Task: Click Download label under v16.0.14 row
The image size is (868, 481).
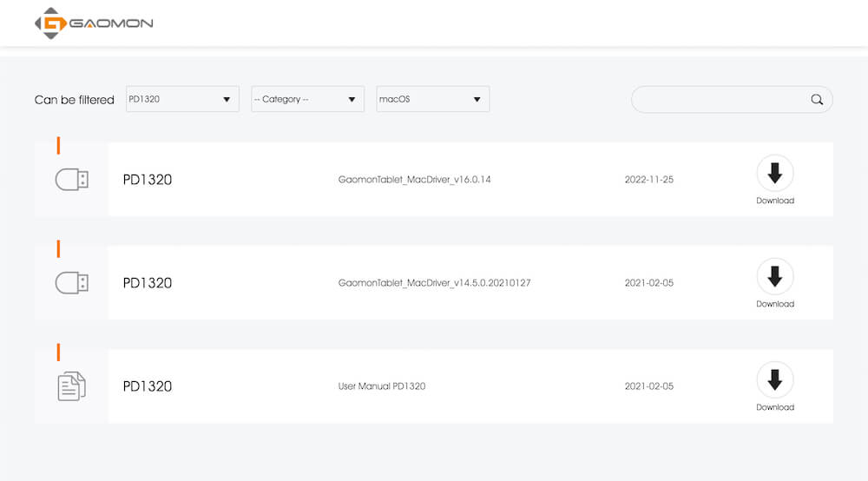Action: click(775, 201)
